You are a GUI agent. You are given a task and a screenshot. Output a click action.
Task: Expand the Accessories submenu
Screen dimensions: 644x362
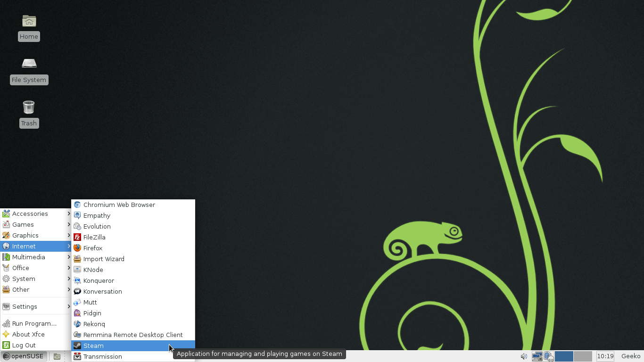click(29, 214)
